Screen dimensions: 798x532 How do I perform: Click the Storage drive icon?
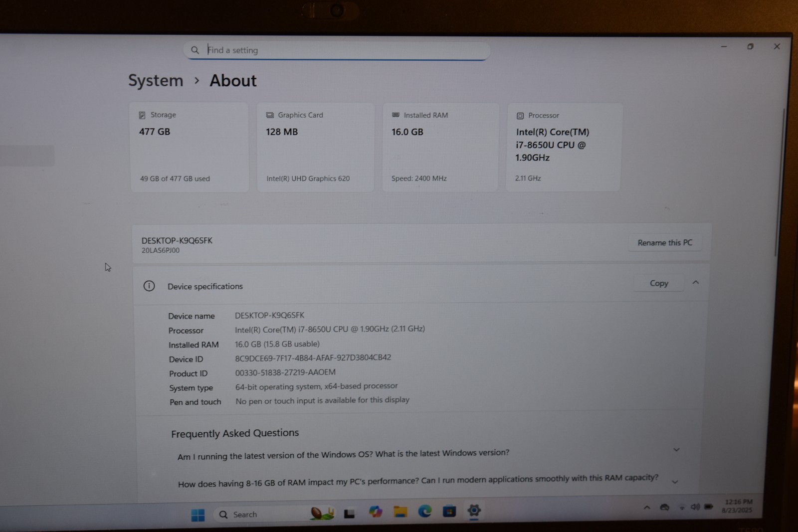click(142, 115)
